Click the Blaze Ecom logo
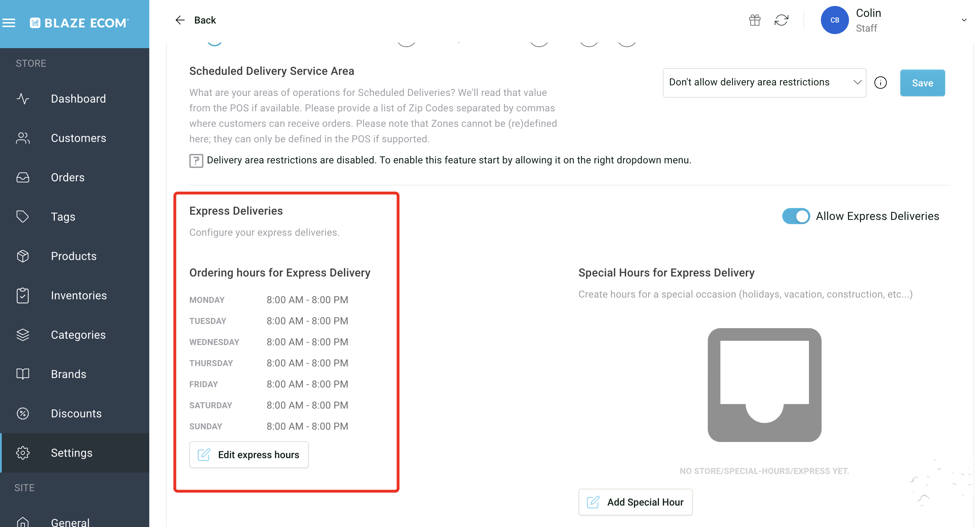Viewport: 980px width, 527px height. pyautogui.click(x=79, y=23)
